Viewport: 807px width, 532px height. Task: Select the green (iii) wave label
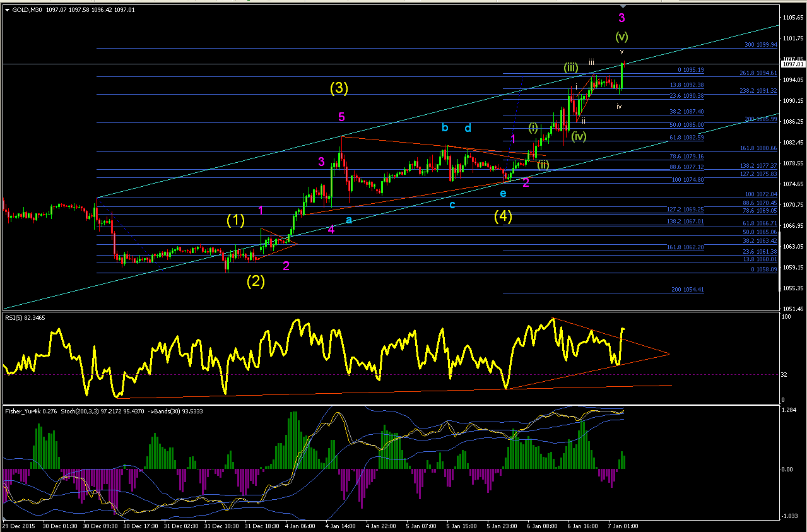point(571,68)
